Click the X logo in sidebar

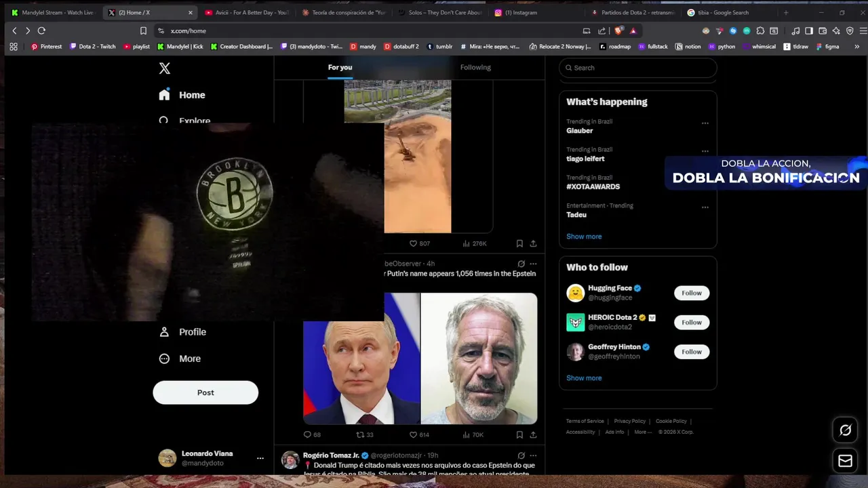[164, 68]
